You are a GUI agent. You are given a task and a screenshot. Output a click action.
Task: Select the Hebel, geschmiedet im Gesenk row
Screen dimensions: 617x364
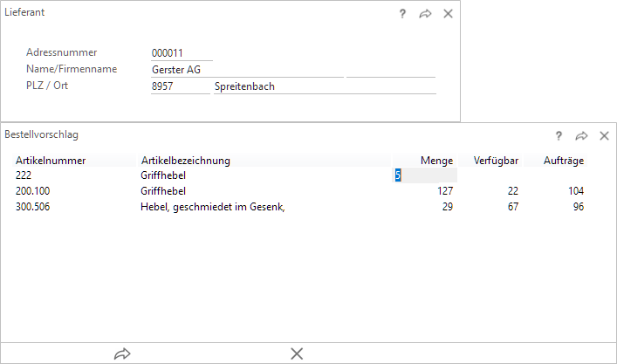click(x=212, y=207)
